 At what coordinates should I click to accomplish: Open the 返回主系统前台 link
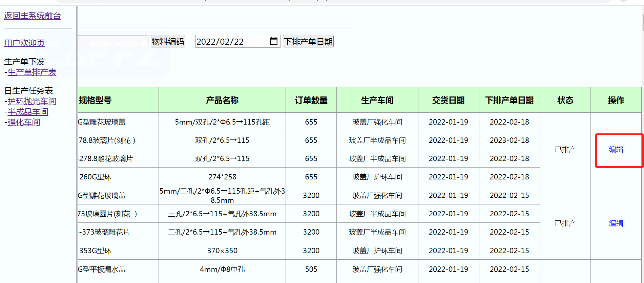pyautogui.click(x=33, y=16)
